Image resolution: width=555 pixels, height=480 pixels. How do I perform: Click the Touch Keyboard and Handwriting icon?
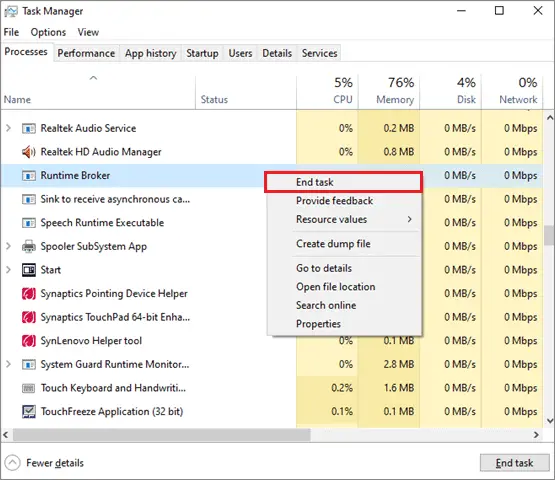point(29,388)
